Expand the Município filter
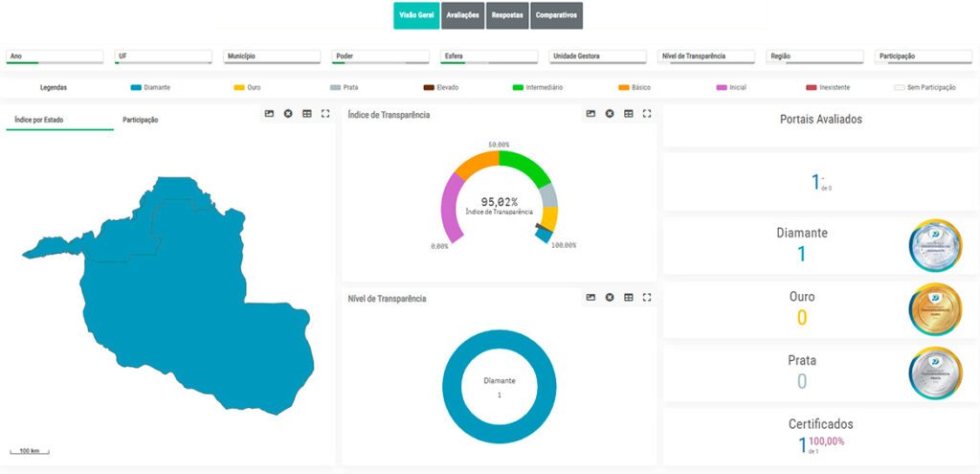 272,56
